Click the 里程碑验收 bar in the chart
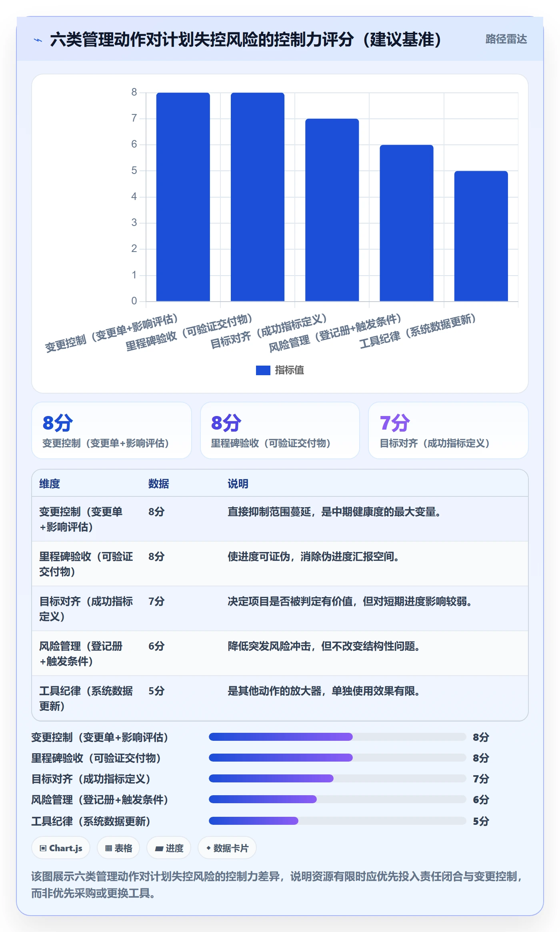Image resolution: width=560 pixels, height=932 pixels. pos(258,197)
